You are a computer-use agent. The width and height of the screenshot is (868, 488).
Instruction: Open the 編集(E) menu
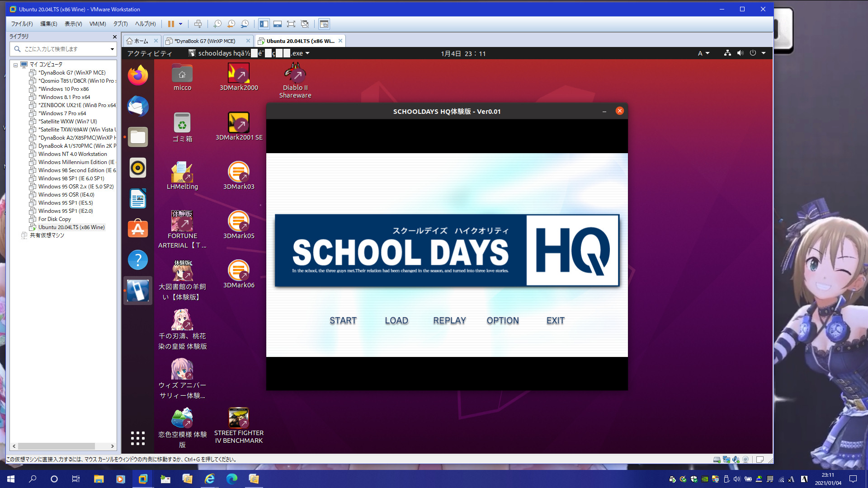tap(49, 24)
